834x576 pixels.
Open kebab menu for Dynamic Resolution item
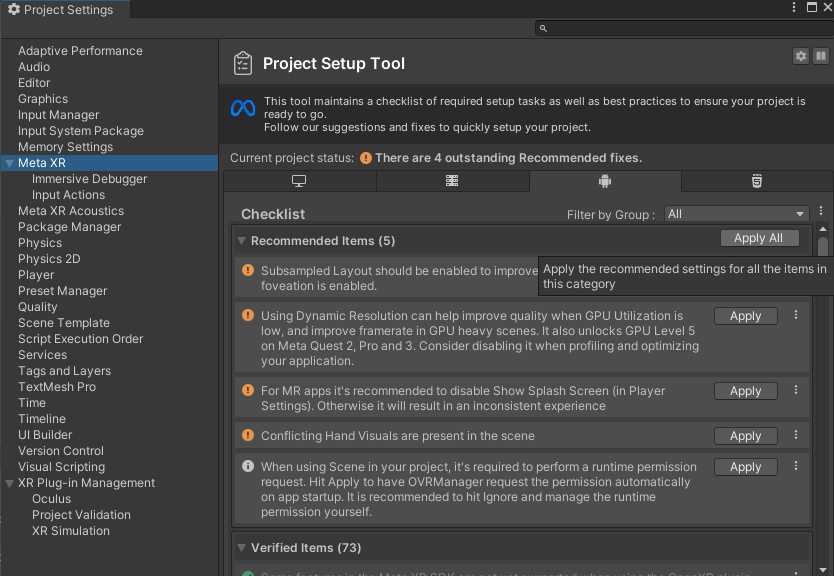coord(796,315)
